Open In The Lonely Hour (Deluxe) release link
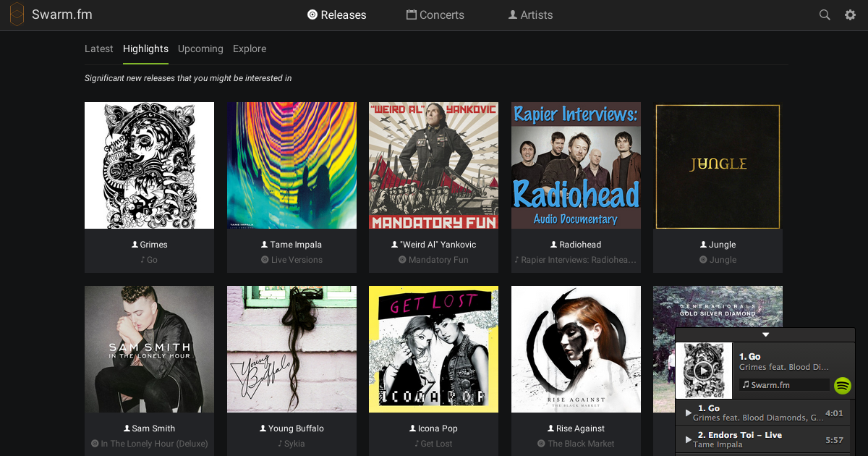The width and height of the screenshot is (868, 456). click(149, 444)
